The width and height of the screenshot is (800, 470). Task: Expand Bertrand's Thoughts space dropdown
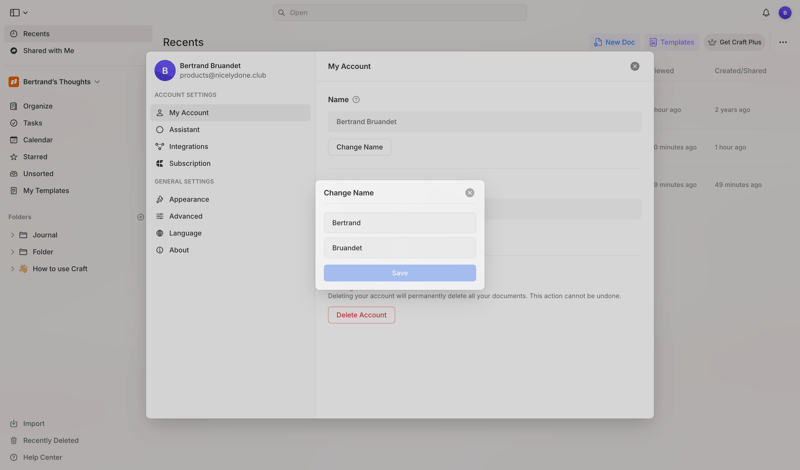pyautogui.click(x=97, y=82)
